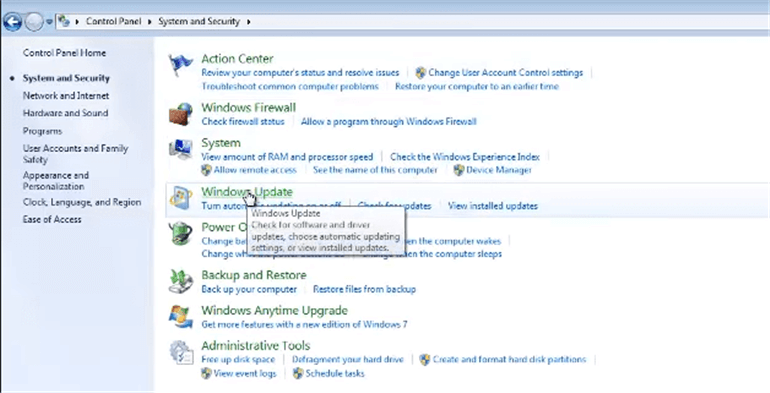Open Windows Anytime Upgrade heading
The image size is (770, 393).
(275, 310)
